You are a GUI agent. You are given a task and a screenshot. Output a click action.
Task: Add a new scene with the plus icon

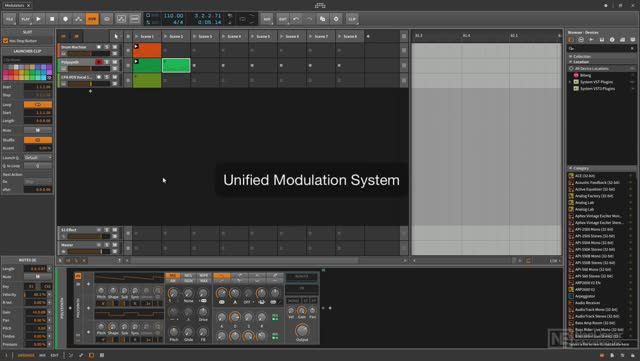click(x=368, y=36)
